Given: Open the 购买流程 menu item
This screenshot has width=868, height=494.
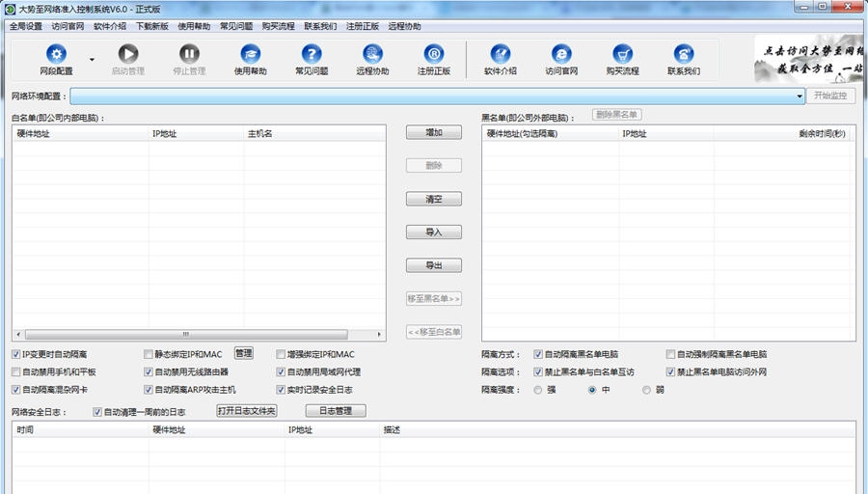Looking at the screenshot, I should coord(279,26).
